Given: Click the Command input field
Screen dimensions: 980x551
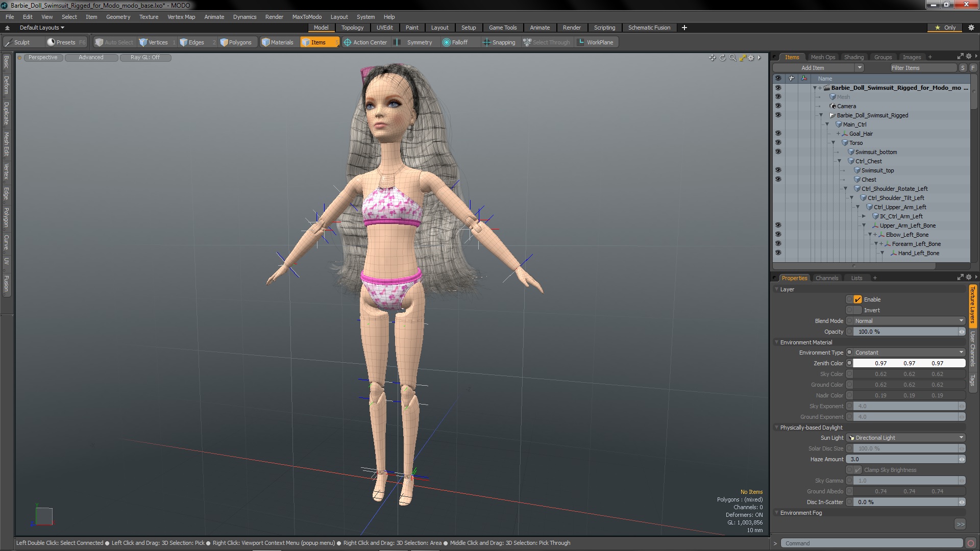Looking at the screenshot, I should pyautogui.click(x=873, y=543).
